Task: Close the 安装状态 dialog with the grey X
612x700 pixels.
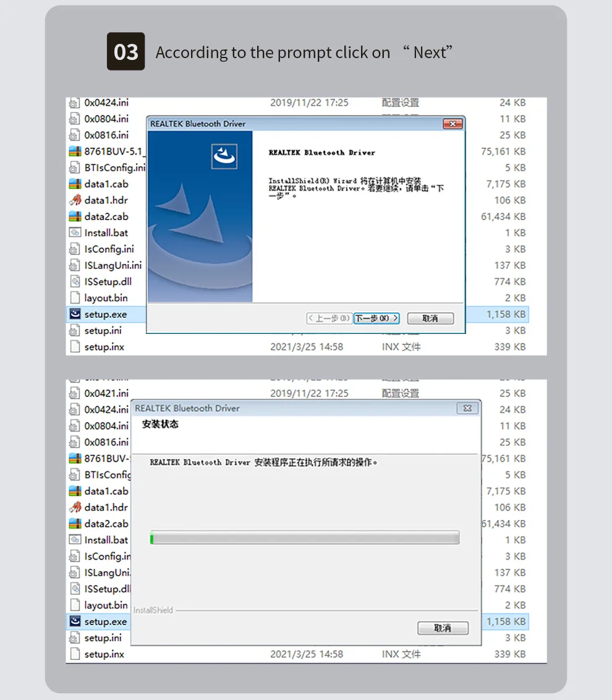Action: (467, 408)
